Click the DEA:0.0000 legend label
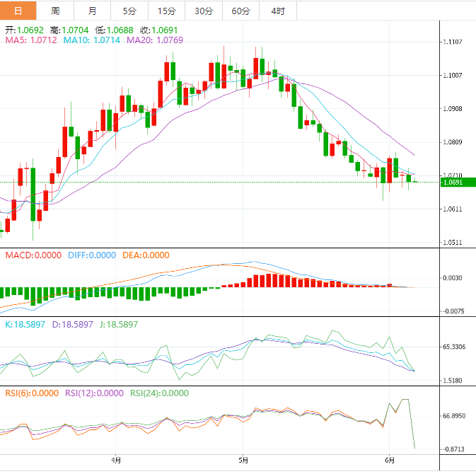476x474 pixels. (x=145, y=255)
